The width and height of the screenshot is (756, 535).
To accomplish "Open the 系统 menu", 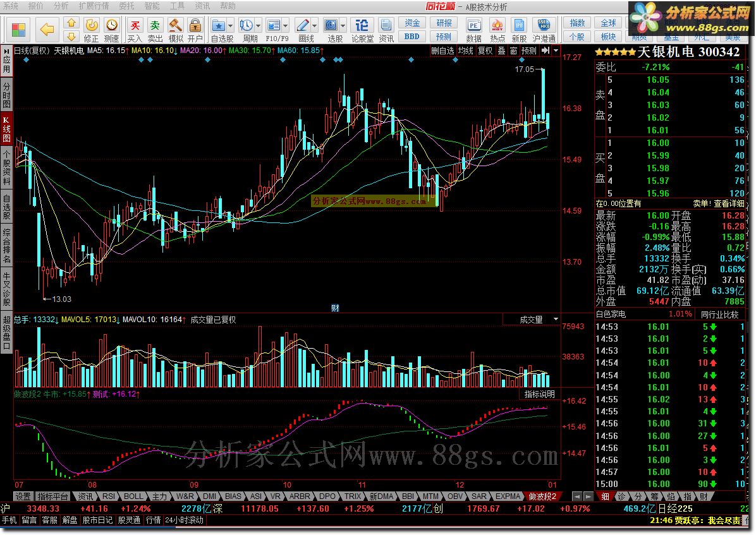I will [11, 6].
